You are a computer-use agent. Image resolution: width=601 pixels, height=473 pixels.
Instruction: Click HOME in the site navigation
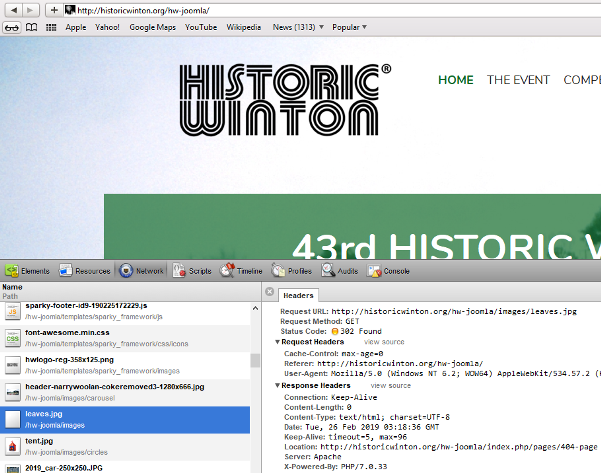tap(456, 80)
